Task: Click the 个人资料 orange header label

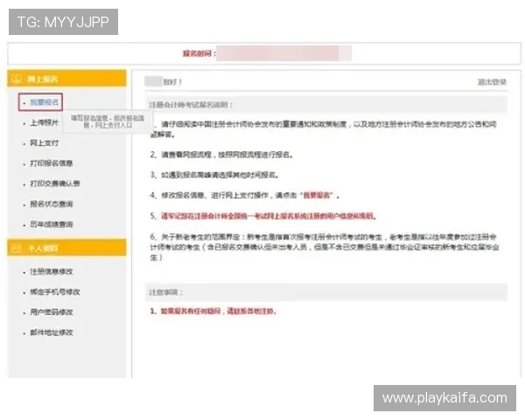Action: click(43, 248)
